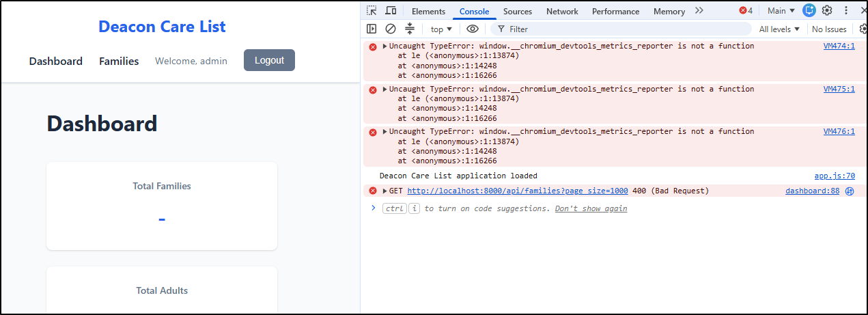Click Don't show again link
The image size is (868, 315).
click(x=591, y=208)
